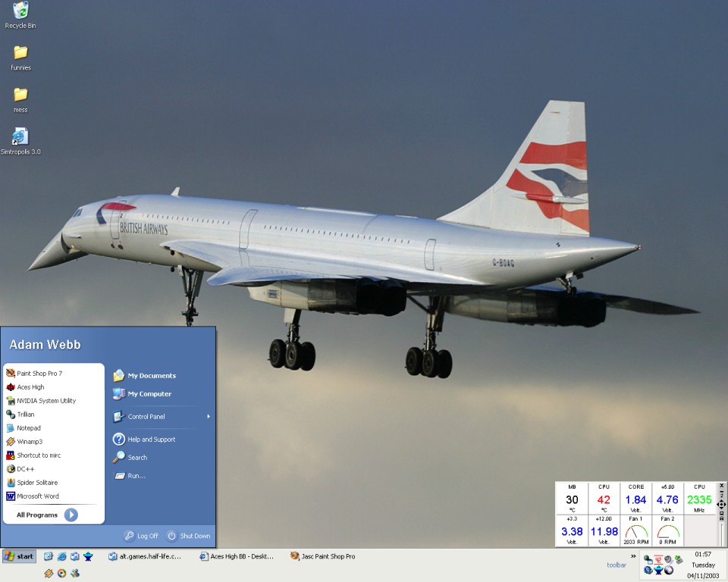The height and width of the screenshot is (582, 728).
Task: Open the Recycle Bin desktop icon
Action: coord(20,15)
